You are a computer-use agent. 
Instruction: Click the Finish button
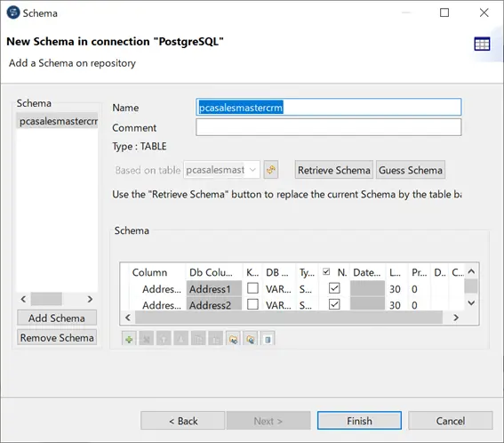click(x=359, y=421)
